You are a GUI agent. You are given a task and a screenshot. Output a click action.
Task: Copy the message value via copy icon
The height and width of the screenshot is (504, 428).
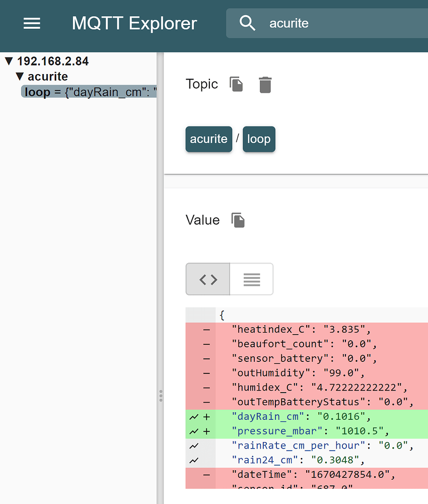click(237, 220)
